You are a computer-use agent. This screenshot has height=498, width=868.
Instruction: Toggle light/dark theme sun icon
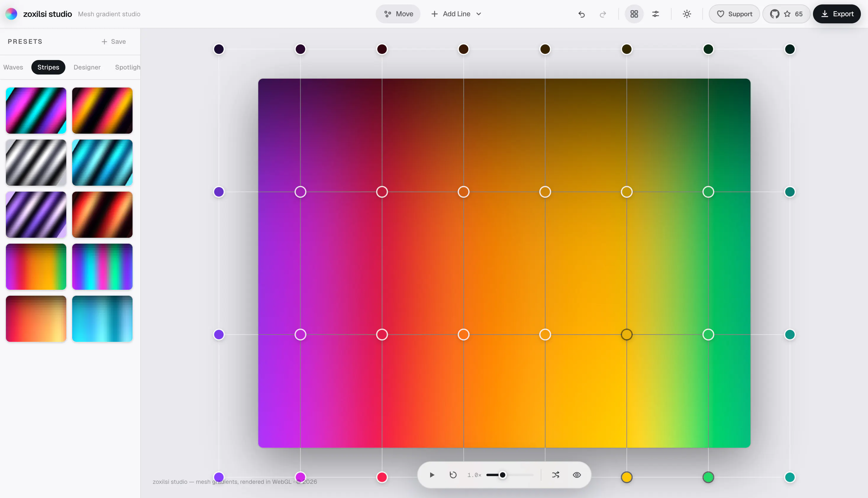tap(687, 14)
